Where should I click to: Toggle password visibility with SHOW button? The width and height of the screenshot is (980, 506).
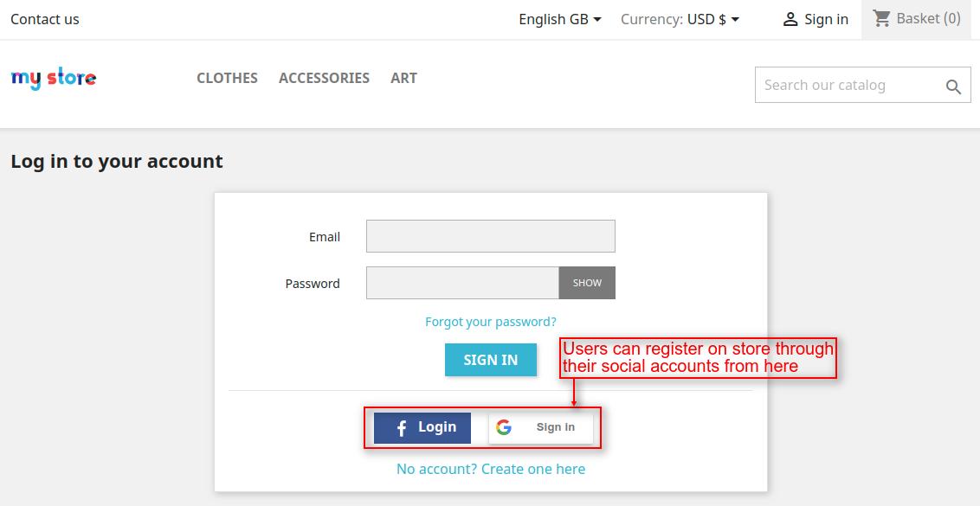click(x=587, y=283)
